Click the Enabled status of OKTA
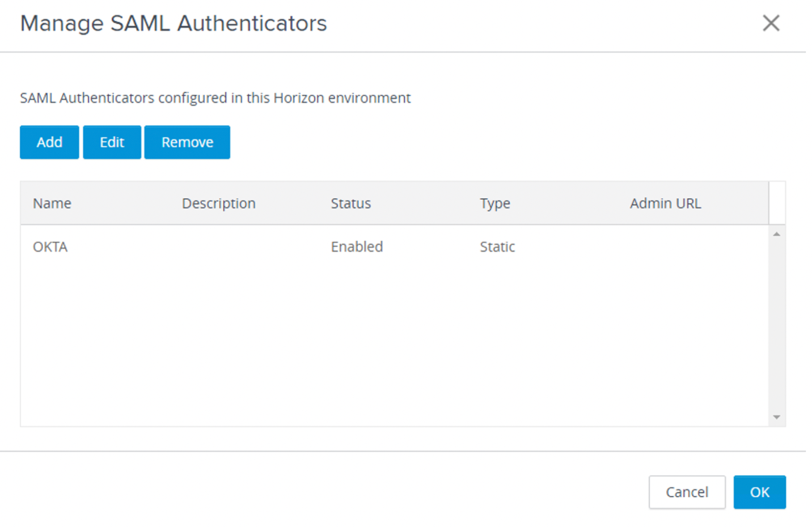Viewport: 812px width, 527px height. coord(357,247)
